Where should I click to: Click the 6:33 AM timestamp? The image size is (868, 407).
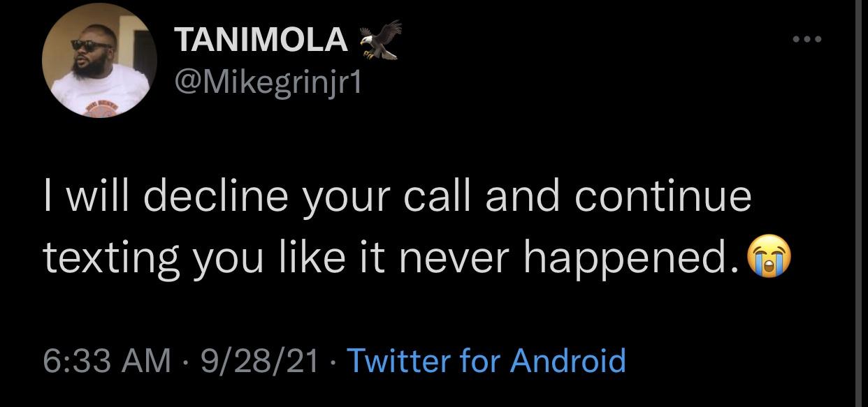point(107,360)
